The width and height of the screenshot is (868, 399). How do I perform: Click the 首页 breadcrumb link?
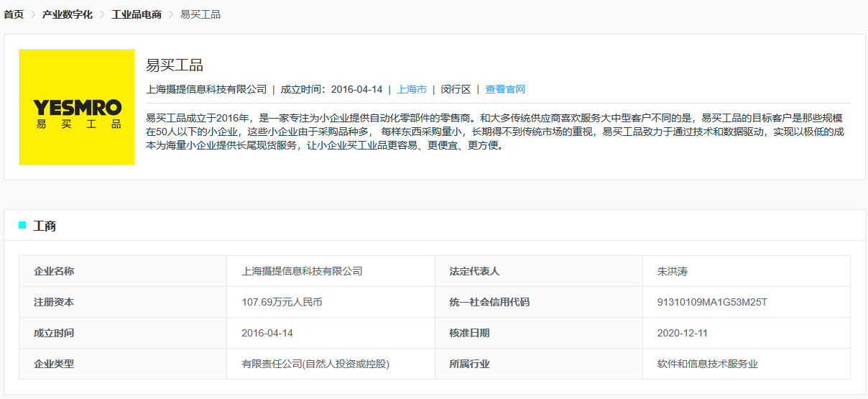(x=14, y=14)
